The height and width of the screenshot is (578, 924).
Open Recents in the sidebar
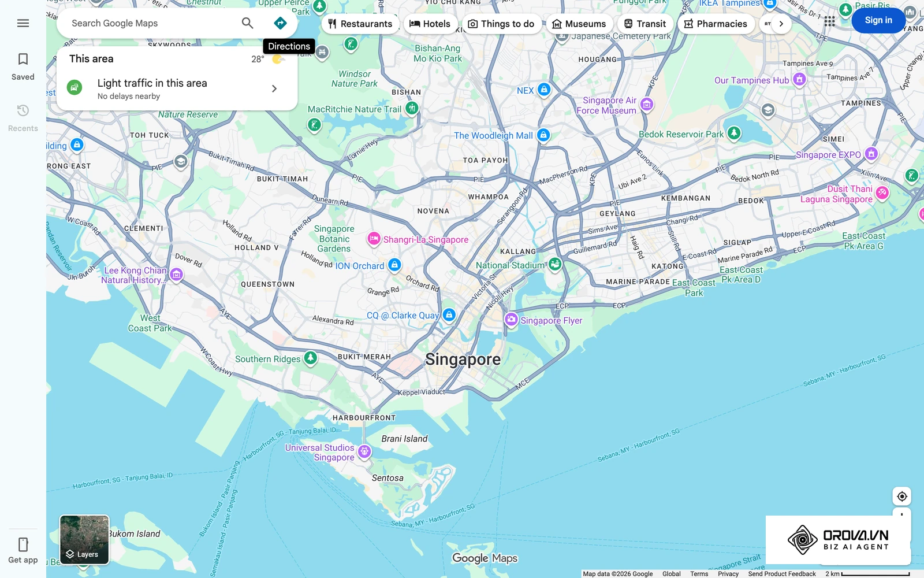(x=23, y=118)
